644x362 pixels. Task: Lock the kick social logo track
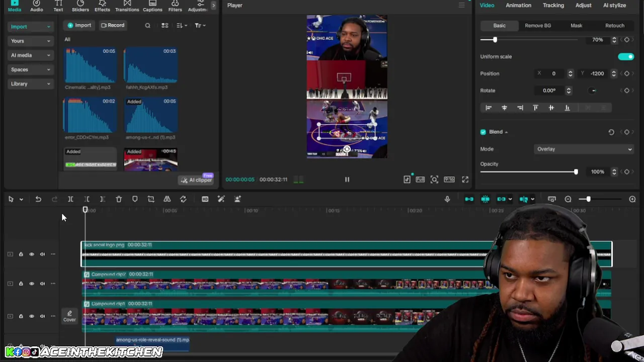pos(21,254)
